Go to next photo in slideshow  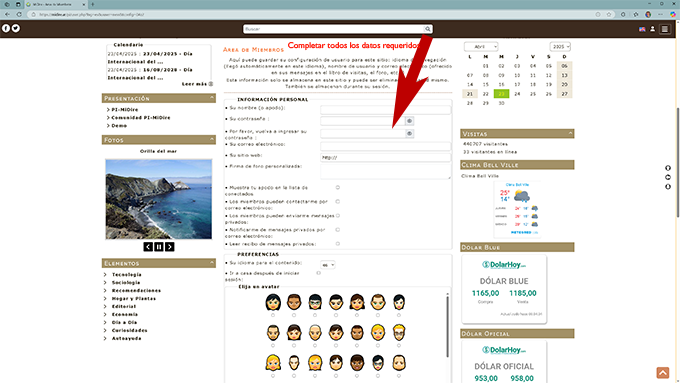tap(170, 247)
